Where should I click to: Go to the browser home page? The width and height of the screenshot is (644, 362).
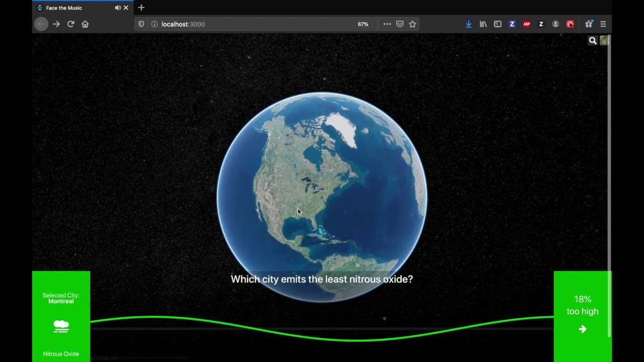pyautogui.click(x=85, y=24)
